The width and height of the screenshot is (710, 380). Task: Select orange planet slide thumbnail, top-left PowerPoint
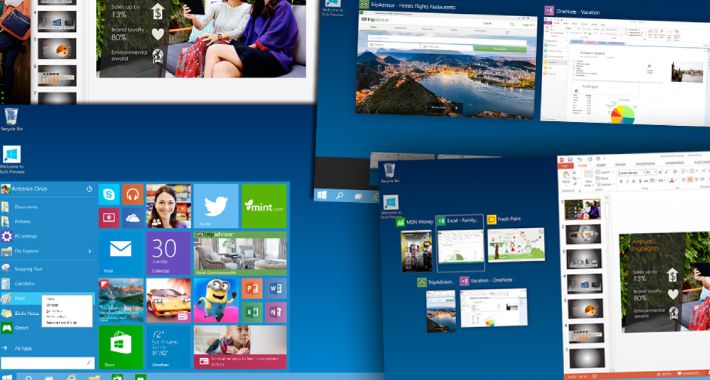pyautogui.click(x=57, y=48)
